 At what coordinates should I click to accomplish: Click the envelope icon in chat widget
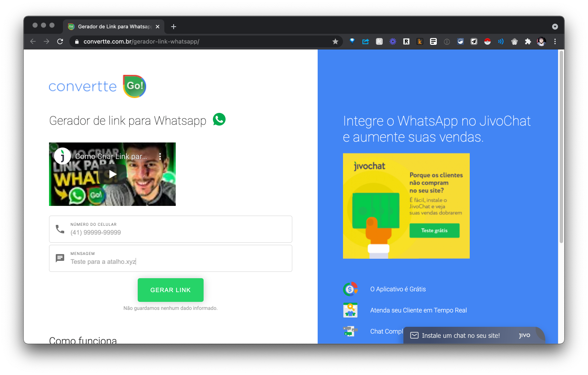[x=414, y=335]
